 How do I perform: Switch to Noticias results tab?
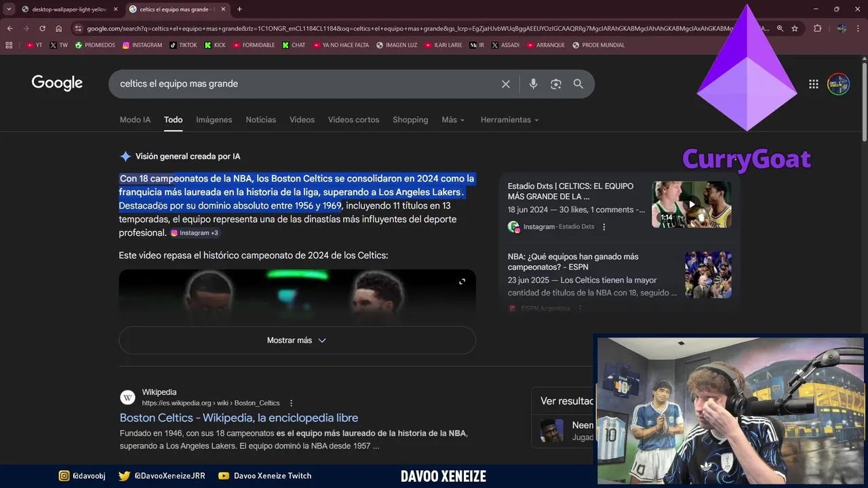pos(260,120)
